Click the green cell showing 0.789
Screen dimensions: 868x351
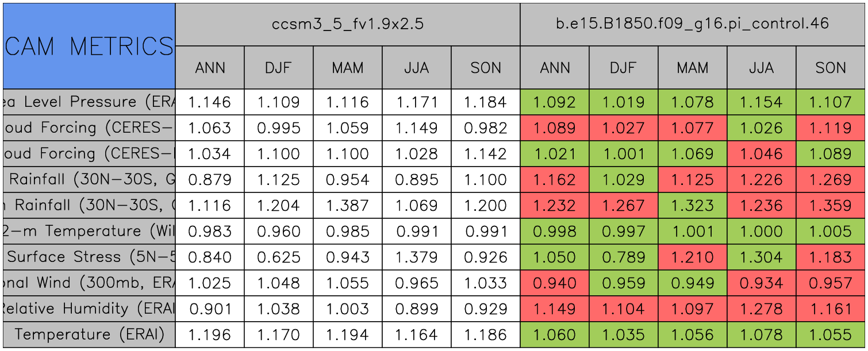click(623, 257)
